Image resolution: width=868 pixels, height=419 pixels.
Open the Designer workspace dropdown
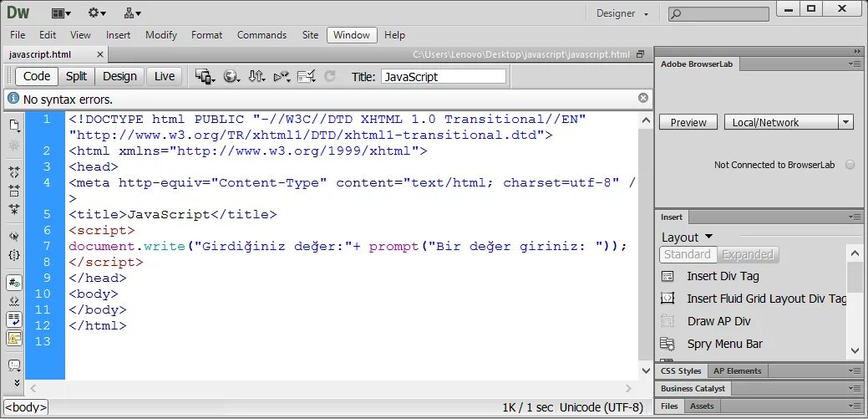click(x=622, y=13)
